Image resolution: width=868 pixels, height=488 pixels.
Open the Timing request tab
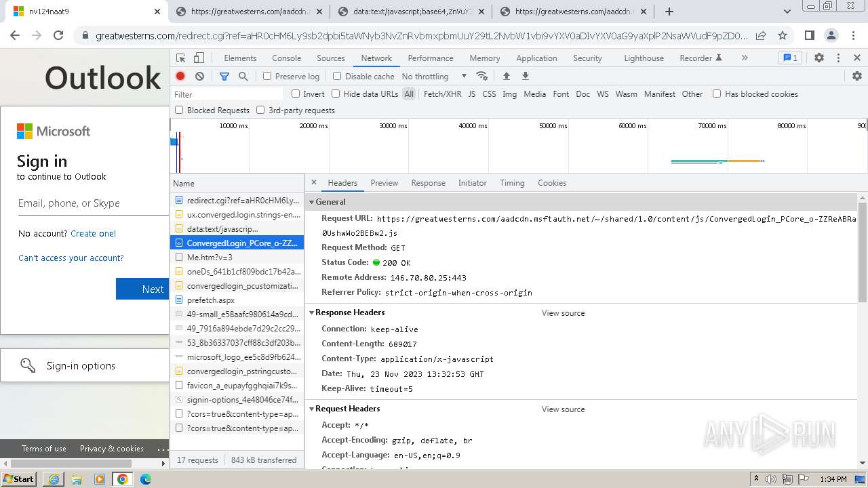(x=512, y=183)
